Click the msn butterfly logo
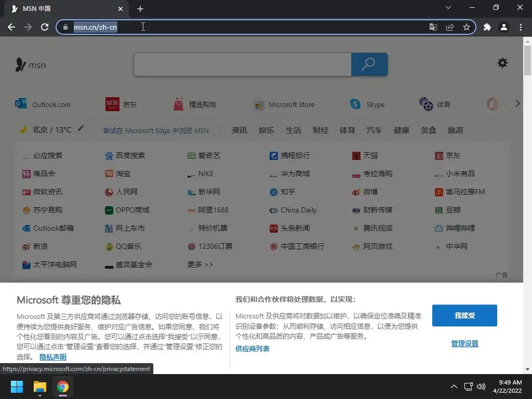This screenshot has width=532, height=399. point(31,64)
